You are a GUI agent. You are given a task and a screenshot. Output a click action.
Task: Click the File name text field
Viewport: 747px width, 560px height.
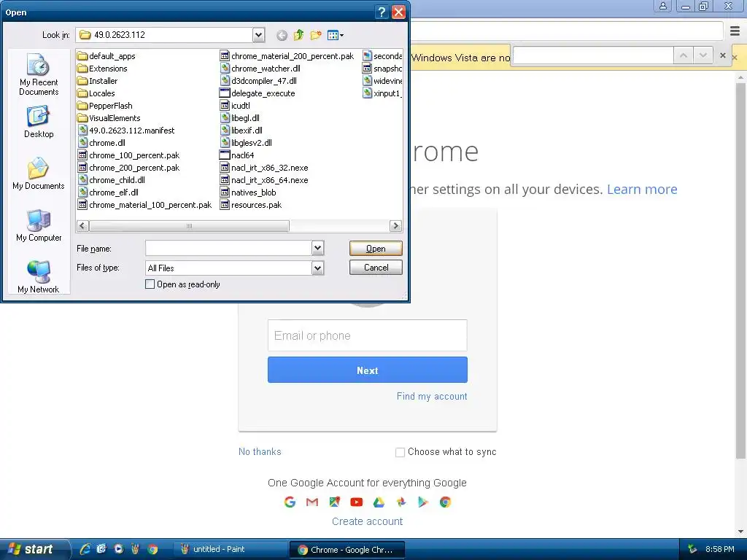pos(228,248)
